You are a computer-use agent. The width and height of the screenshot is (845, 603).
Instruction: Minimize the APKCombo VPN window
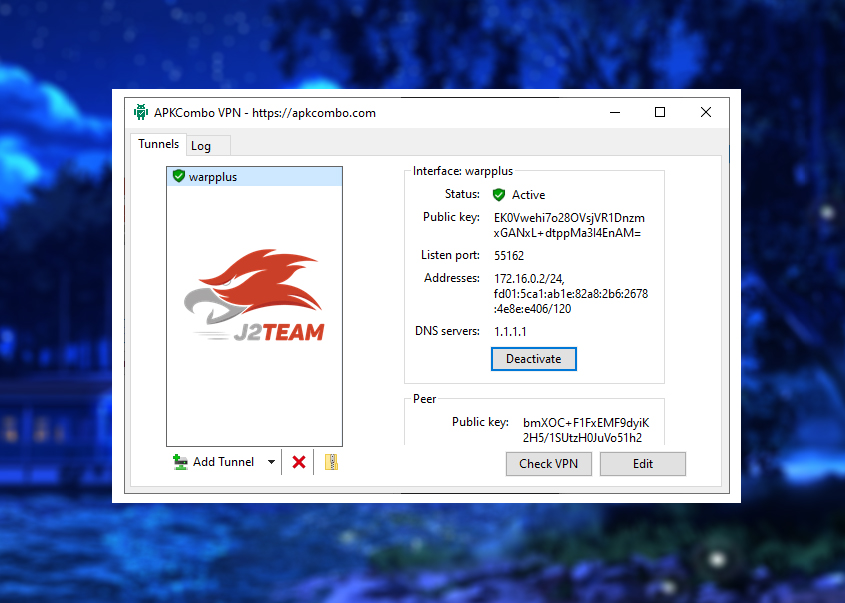(x=615, y=112)
